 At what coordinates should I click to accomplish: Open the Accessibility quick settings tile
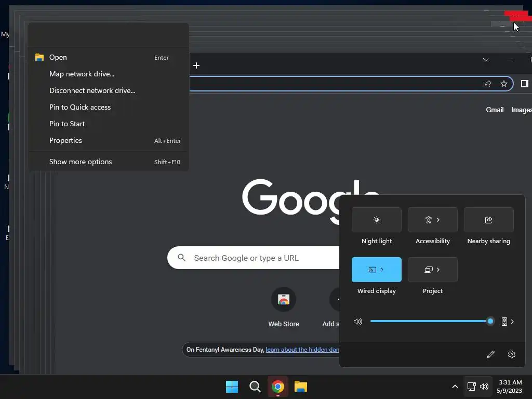[x=433, y=220]
